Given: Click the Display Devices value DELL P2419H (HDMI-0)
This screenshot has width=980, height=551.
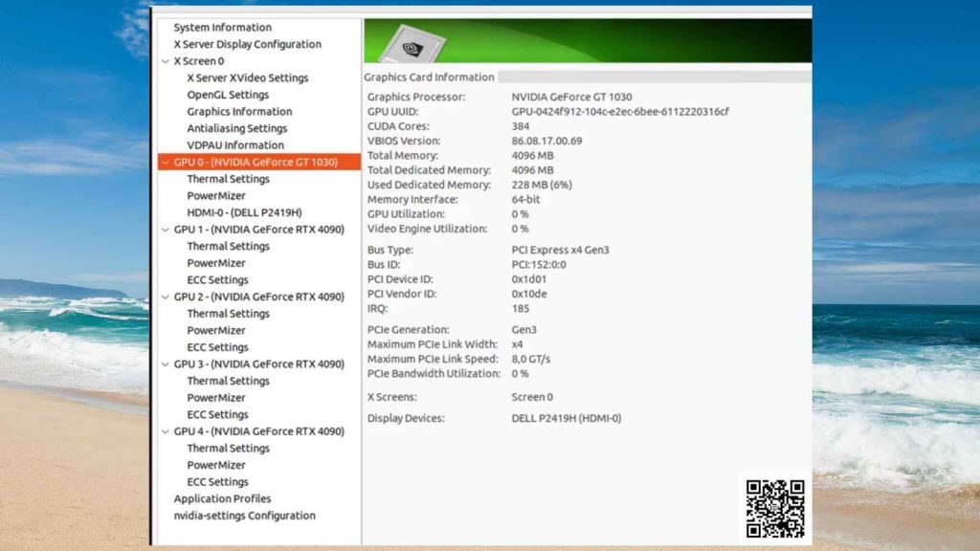Looking at the screenshot, I should point(567,419).
